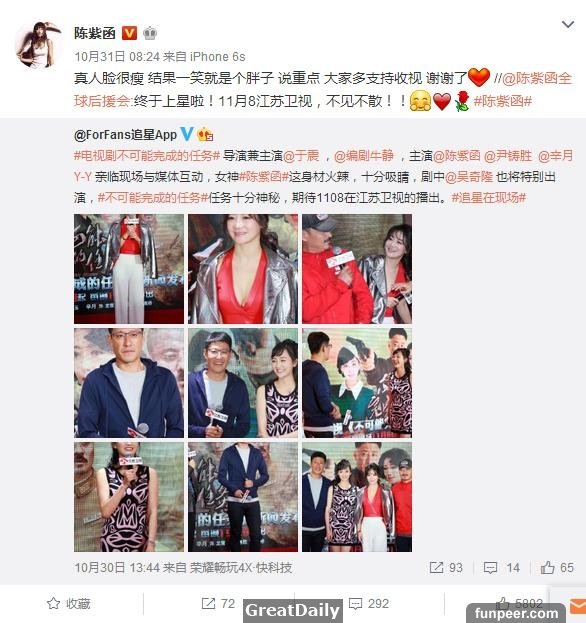Viewport: 586px width, 623px height.
Task: Open the woman in red close-up photo
Action: click(x=243, y=269)
